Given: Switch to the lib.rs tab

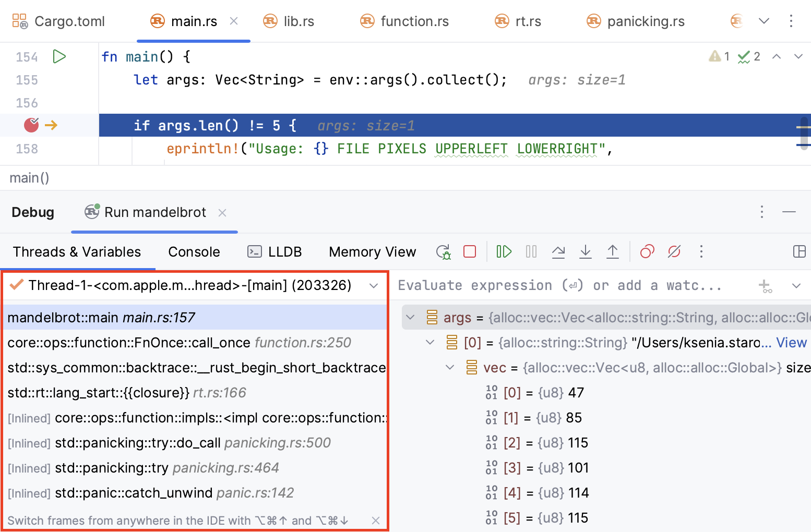Looking at the screenshot, I should tap(289, 21).
